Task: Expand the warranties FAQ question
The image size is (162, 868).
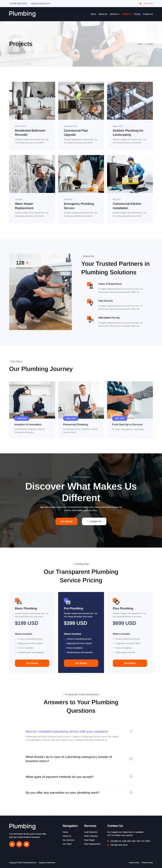Action: point(131,792)
